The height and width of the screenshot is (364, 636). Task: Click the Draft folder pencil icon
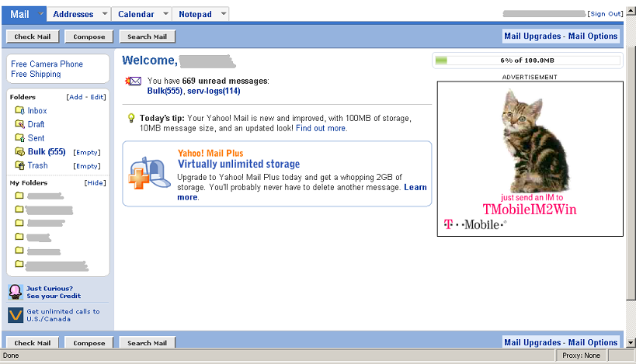(19, 124)
